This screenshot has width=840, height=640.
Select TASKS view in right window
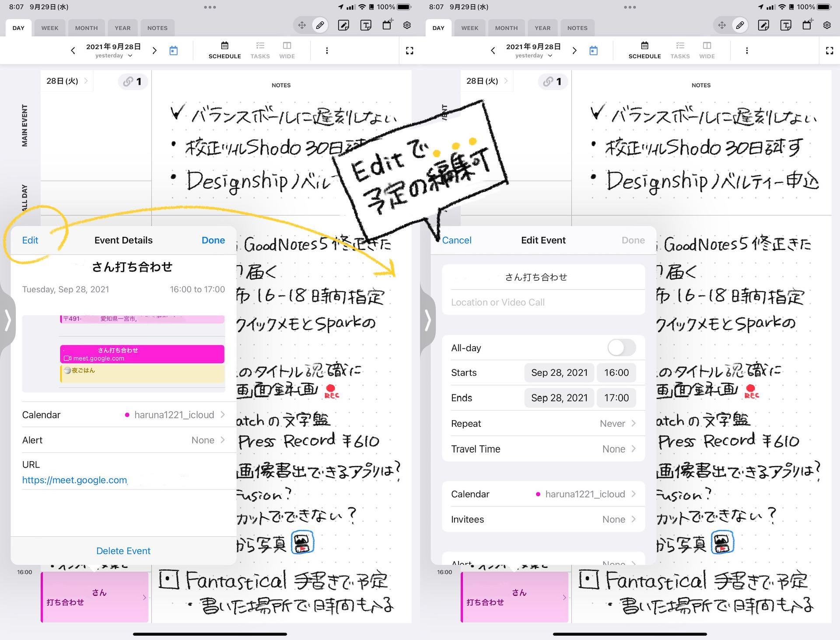pyautogui.click(x=680, y=51)
